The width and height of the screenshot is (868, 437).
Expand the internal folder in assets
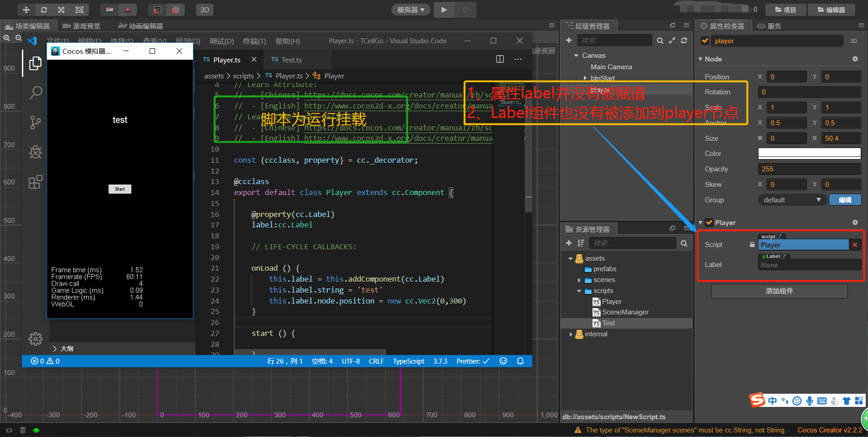point(571,334)
